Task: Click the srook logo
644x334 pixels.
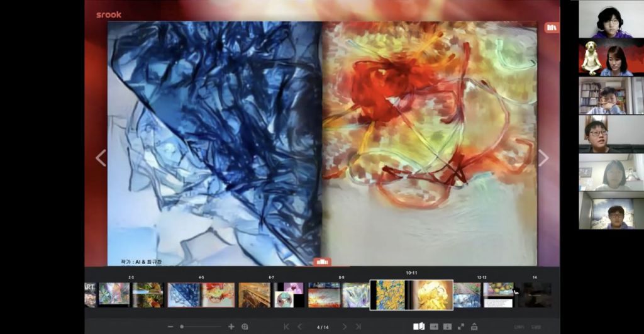Action: point(109,14)
